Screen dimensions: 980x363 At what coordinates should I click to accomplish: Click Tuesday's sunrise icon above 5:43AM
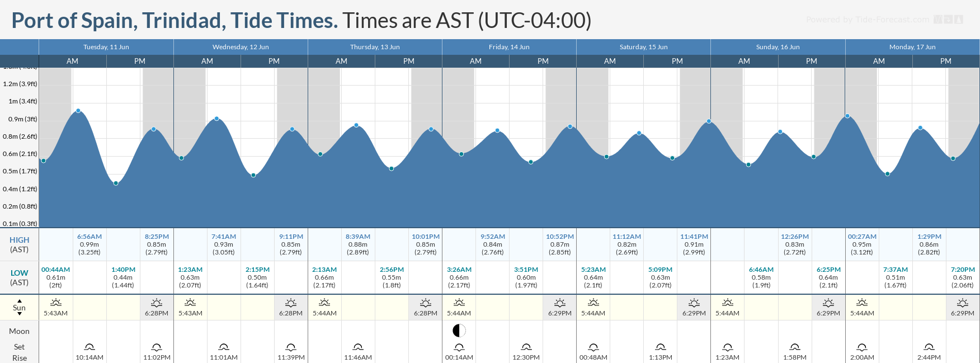pos(56,303)
